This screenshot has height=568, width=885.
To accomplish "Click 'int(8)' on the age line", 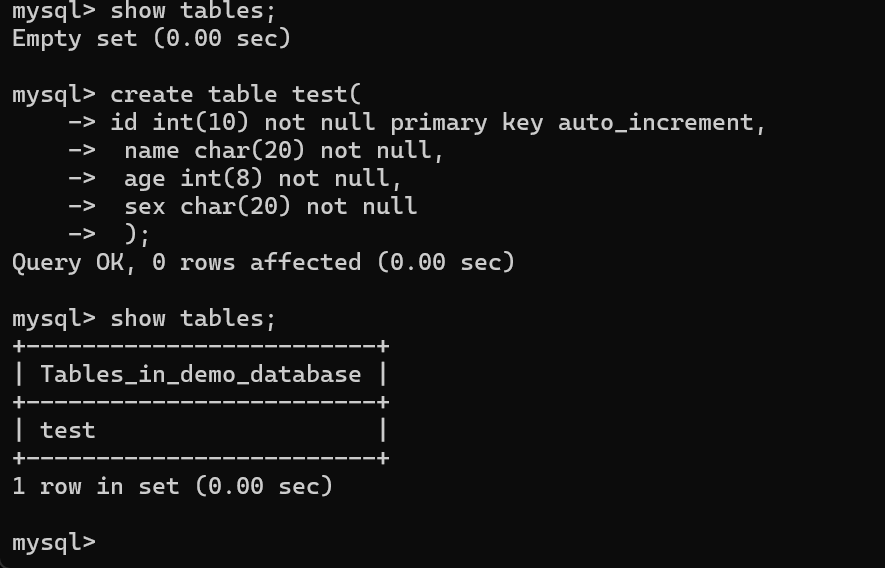I will point(221,179).
